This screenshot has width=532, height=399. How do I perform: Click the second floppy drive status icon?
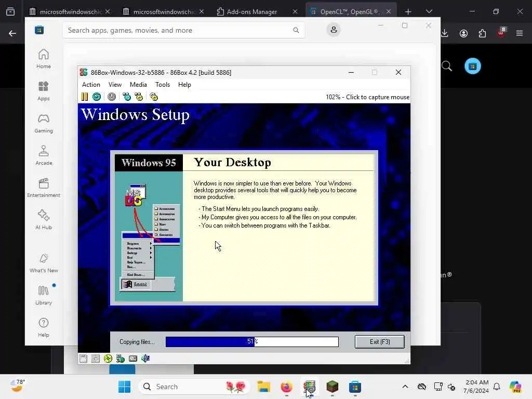96,358
